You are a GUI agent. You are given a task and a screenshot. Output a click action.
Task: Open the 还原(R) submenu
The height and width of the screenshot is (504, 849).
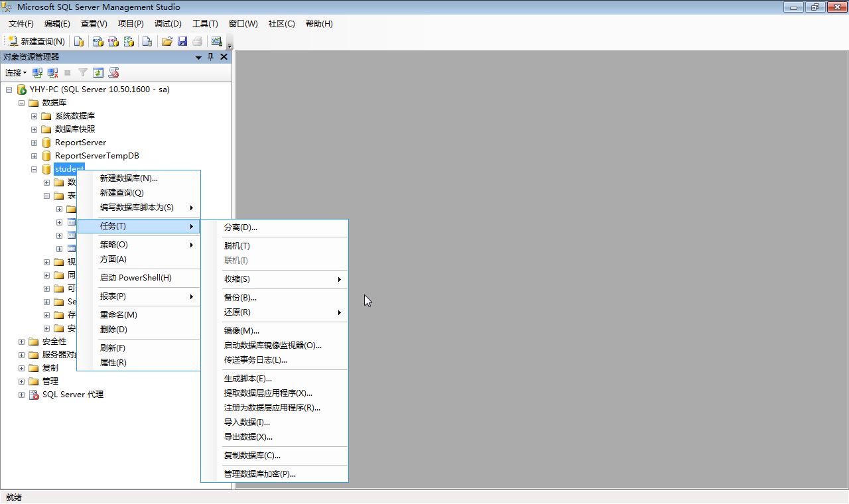tap(275, 312)
